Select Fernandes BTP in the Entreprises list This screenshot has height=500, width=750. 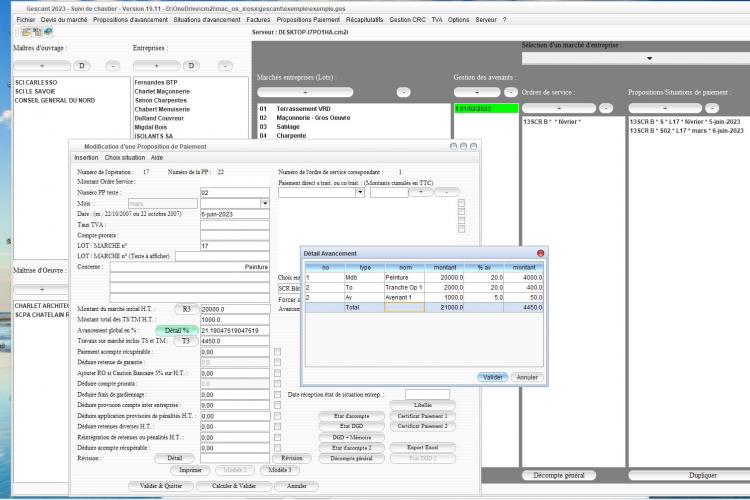(x=156, y=83)
